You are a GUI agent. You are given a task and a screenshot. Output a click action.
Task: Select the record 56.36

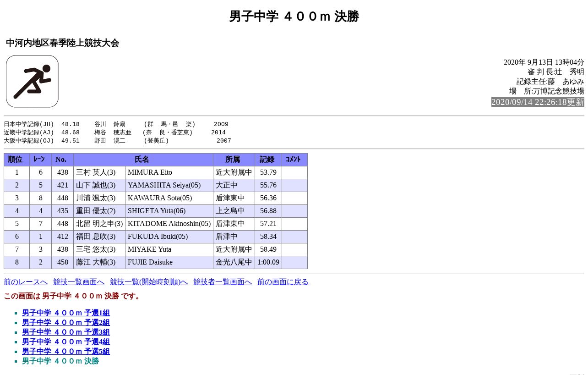[268, 198]
